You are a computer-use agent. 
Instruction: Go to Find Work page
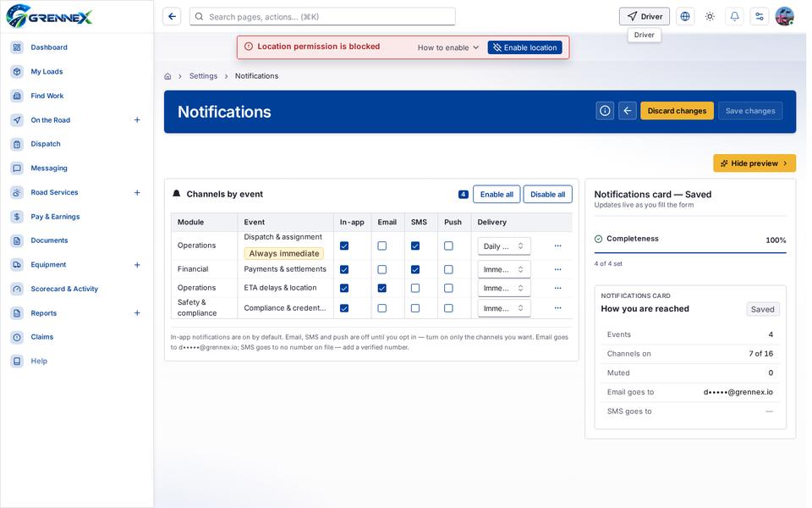click(x=47, y=96)
